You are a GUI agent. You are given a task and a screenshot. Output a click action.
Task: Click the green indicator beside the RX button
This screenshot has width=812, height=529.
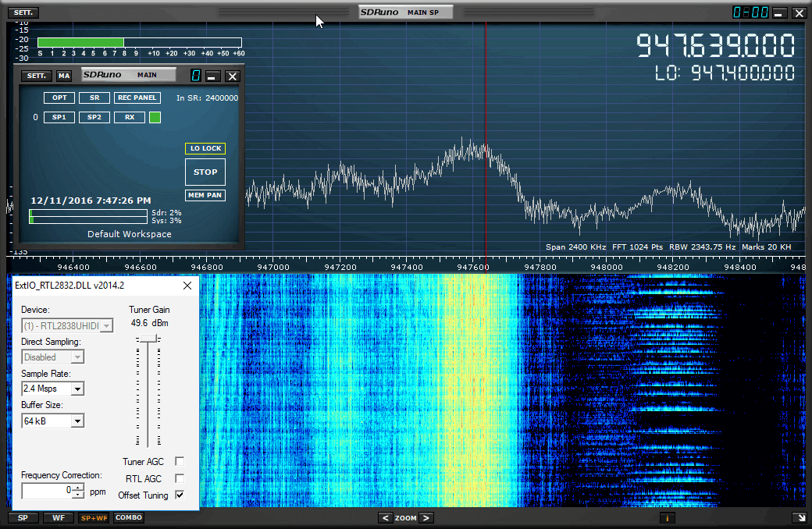(x=155, y=118)
